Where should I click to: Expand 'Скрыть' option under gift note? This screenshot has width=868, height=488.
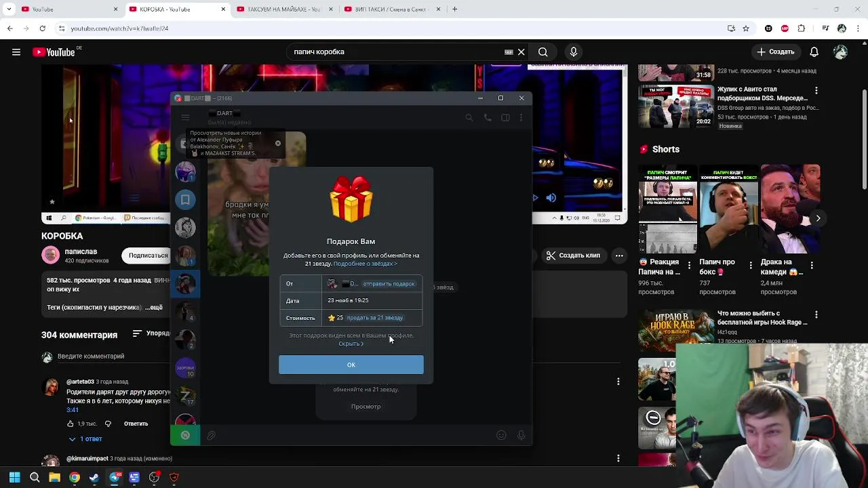tap(351, 344)
